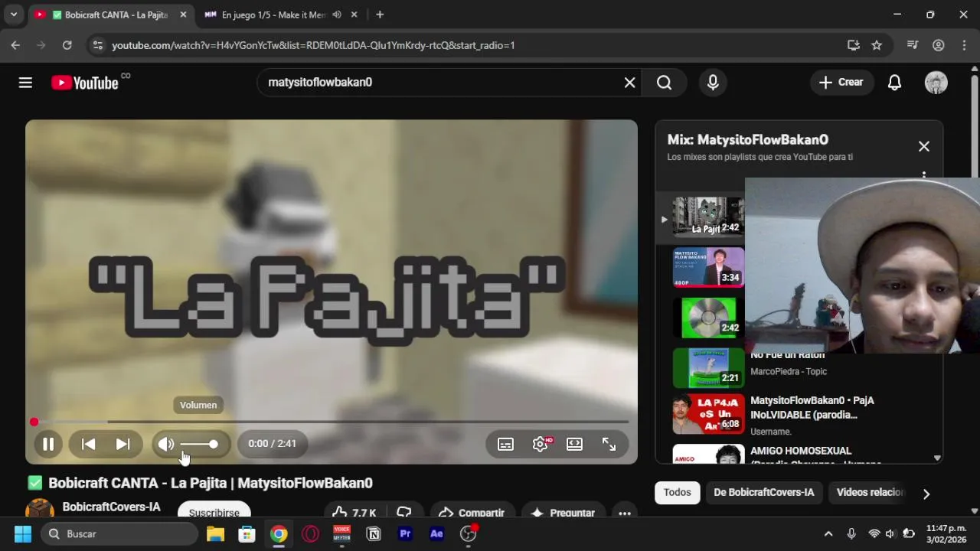Go to the YouTube home logo
Image resolution: width=980 pixels, height=551 pixels.
click(x=85, y=83)
